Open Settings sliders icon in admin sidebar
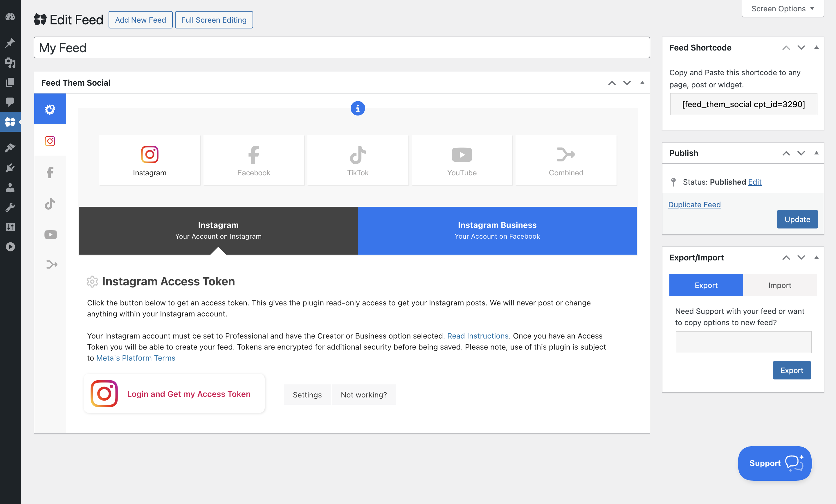The height and width of the screenshot is (504, 836). click(10, 227)
